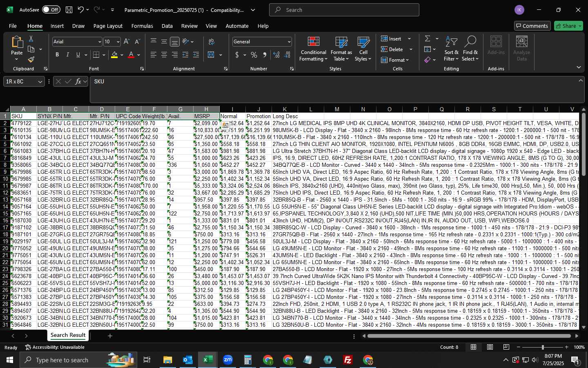The height and width of the screenshot is (368, 588).
Task: Increase font size with the larger A
Action: pos(127,42)
